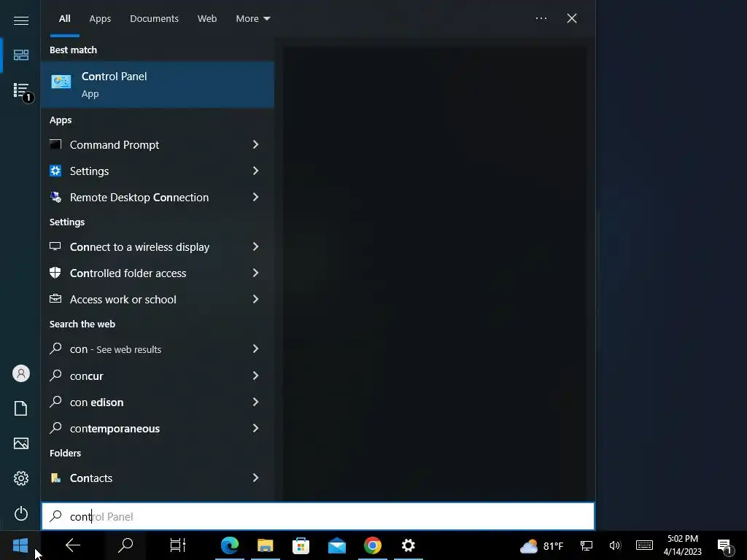Open Pictures from the Start sidebar

pos(21,443)
